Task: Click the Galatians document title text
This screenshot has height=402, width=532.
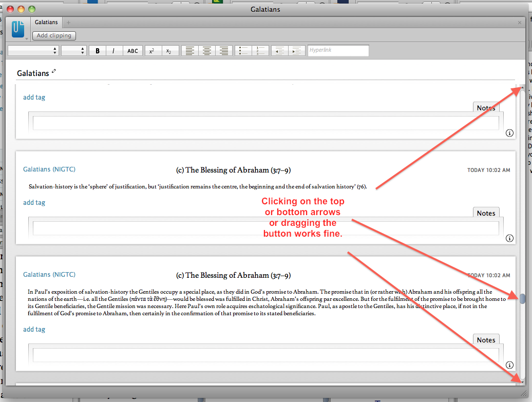Action: (33, 73)
